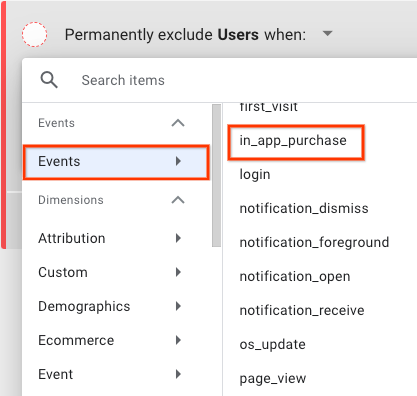Open the Permanently exclude Users dropdown arrow
Screen dimensions: 417x396
[x=328, y=33]
